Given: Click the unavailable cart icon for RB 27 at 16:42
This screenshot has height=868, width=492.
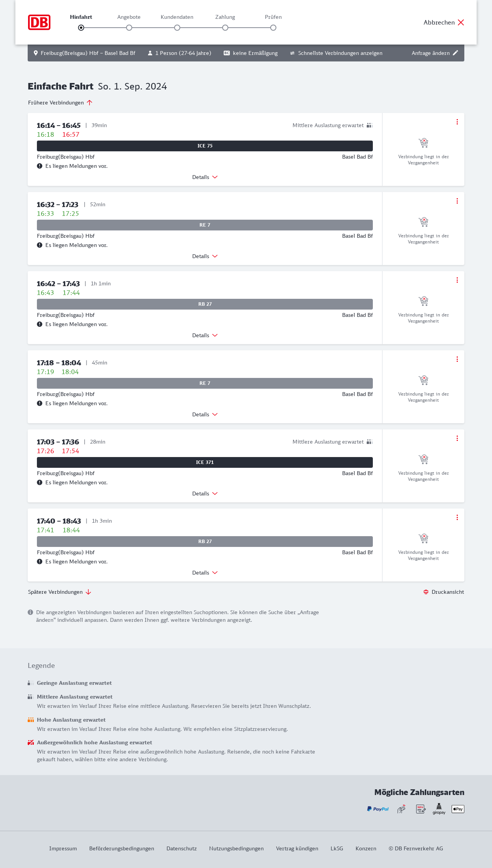Looking at the screenshot, I should click(x=423, y=301).
